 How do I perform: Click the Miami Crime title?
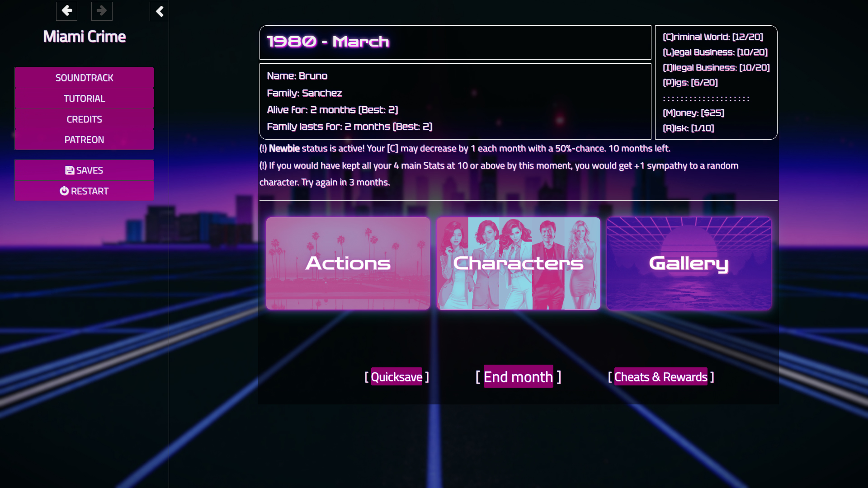[x=85, y=37]
